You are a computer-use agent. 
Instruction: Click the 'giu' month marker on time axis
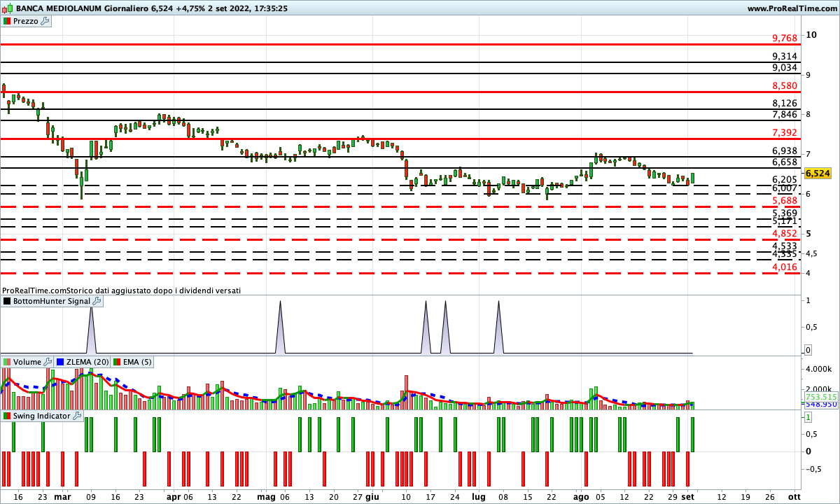(372, 496)
